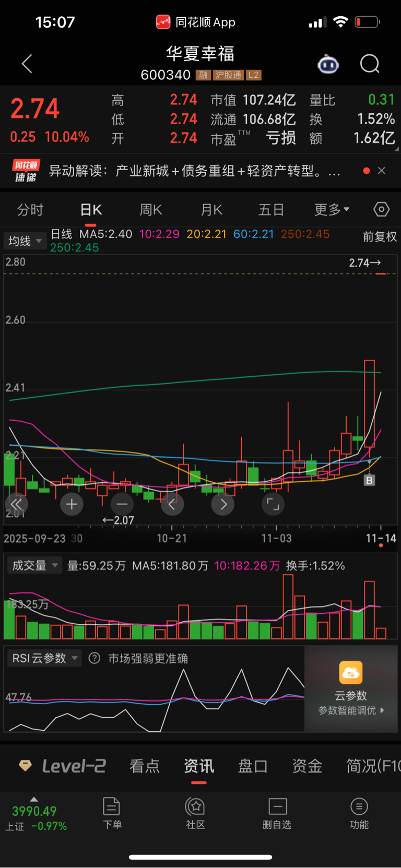Change 前复权 adjustment mode
Image resolution: width=401 pixels, height=868 pixels.
click(x=380, y=236)
